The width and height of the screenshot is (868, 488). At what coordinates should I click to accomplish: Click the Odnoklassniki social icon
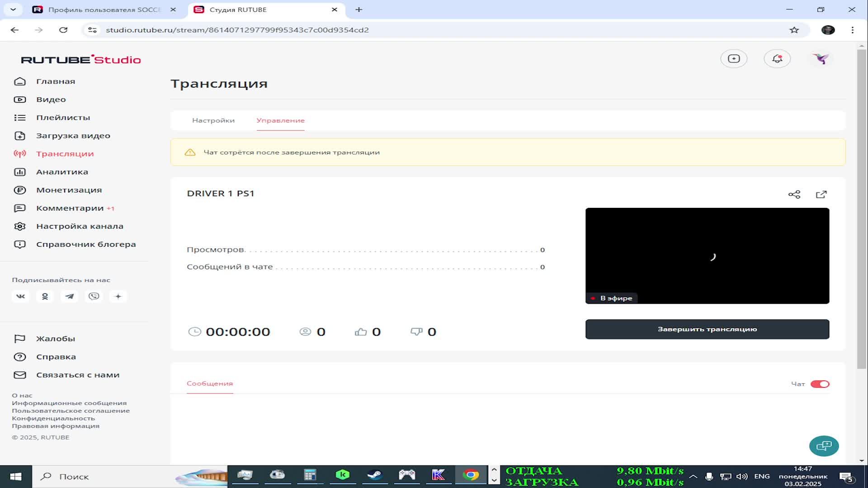coord(45,296)
